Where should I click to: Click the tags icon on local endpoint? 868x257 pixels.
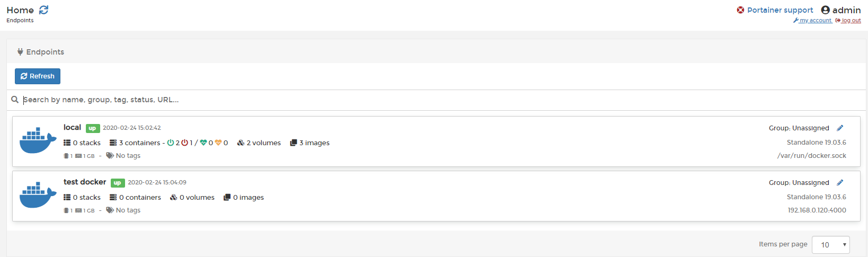(x=110, y=156)
